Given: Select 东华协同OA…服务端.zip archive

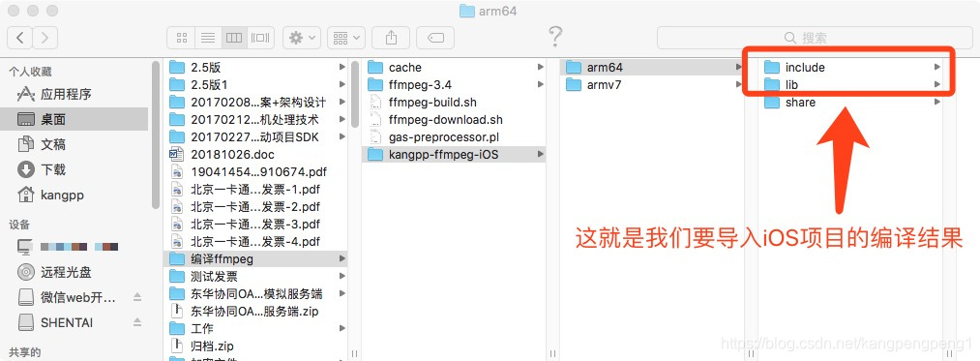Looking at the screenshot, I should coord(255,311).
